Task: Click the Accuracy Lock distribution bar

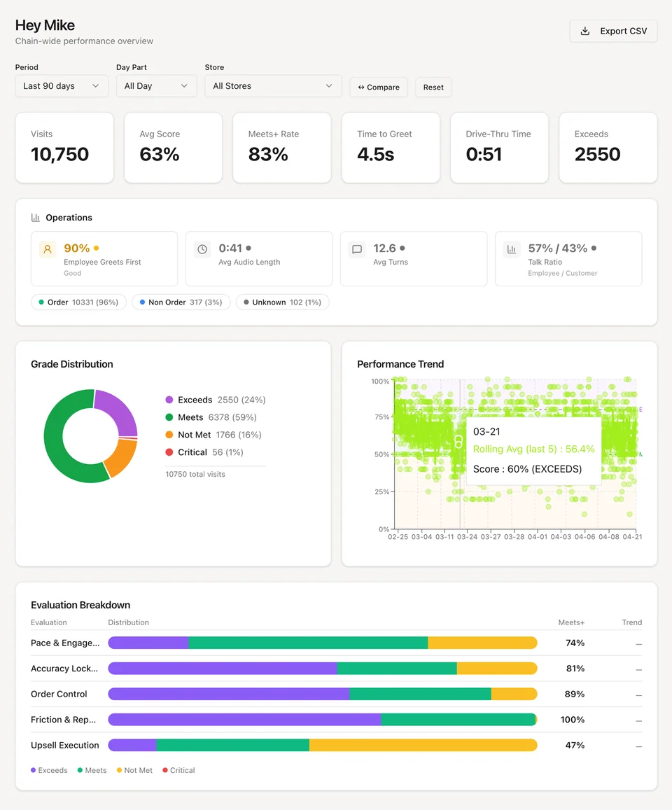Action: (x=322, y=669)
